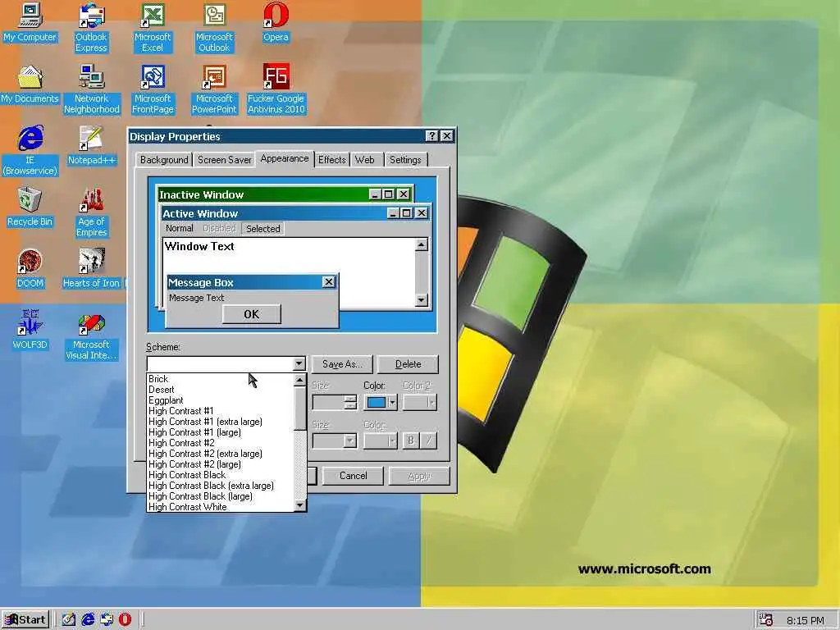Viewport: 840px width, 630px height.
Task: Click the system tray scheduler icon
Action: [766, 620]
